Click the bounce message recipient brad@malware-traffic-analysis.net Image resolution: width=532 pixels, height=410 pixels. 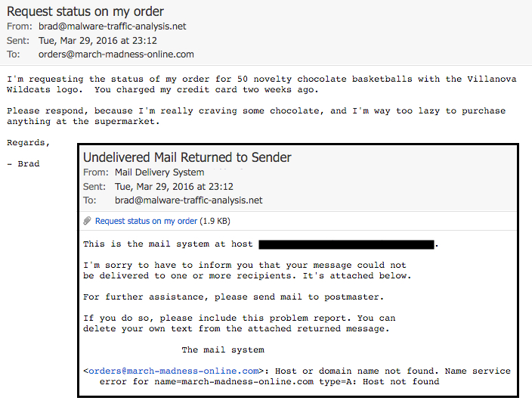[x=189, y=200]
